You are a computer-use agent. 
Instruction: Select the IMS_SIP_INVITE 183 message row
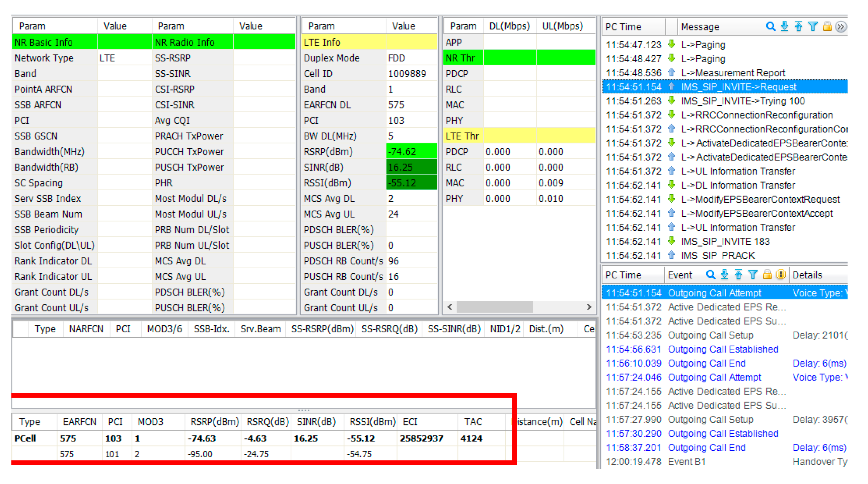(725, 241)
